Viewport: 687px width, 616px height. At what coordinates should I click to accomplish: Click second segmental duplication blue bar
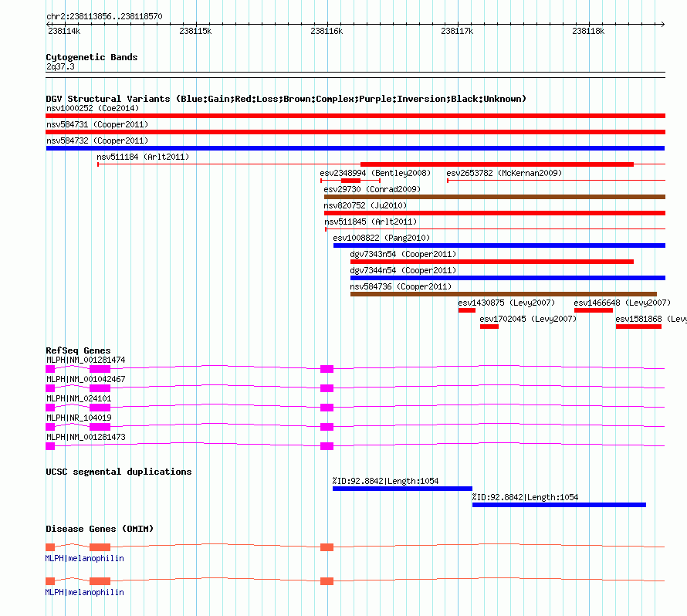(x=559, y=505)
